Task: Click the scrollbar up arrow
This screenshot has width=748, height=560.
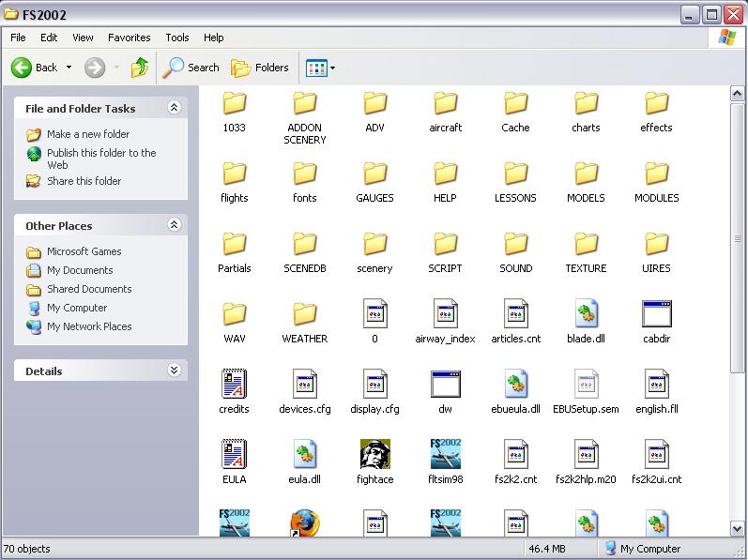Action: point(737,94)
